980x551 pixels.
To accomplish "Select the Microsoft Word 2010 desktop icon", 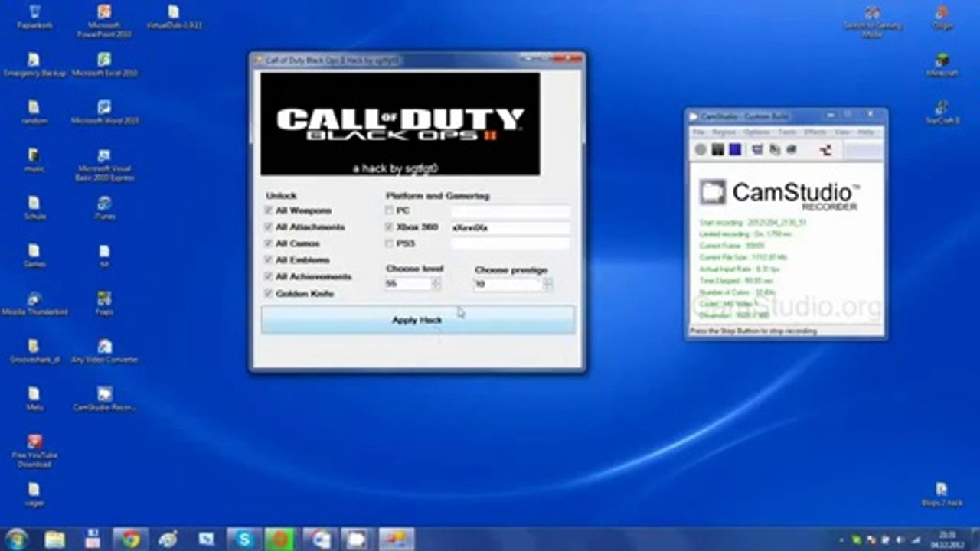I will [104, 112].
